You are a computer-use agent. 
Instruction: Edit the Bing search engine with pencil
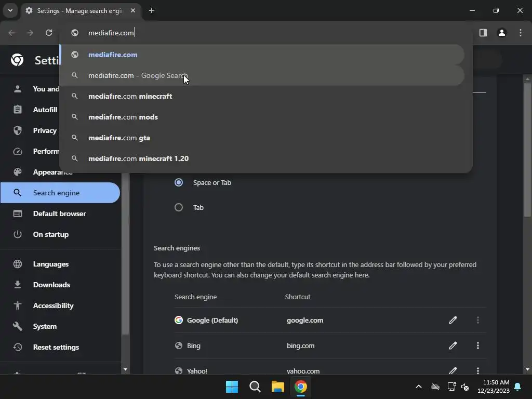coord(453,345)
